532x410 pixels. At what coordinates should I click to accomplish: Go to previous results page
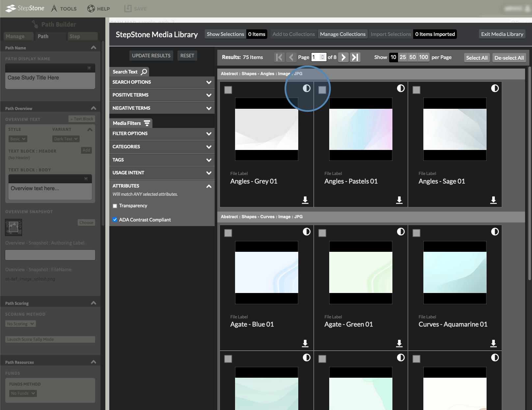[x=291, y=57]
